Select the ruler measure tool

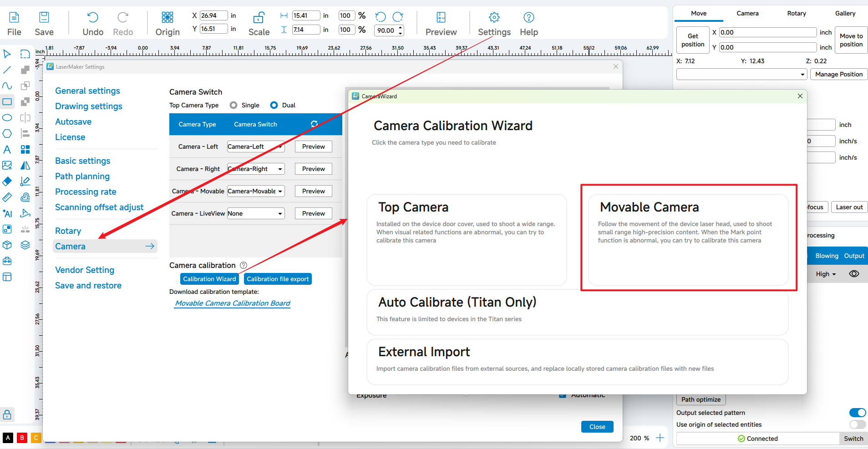(x=7, y=197)
